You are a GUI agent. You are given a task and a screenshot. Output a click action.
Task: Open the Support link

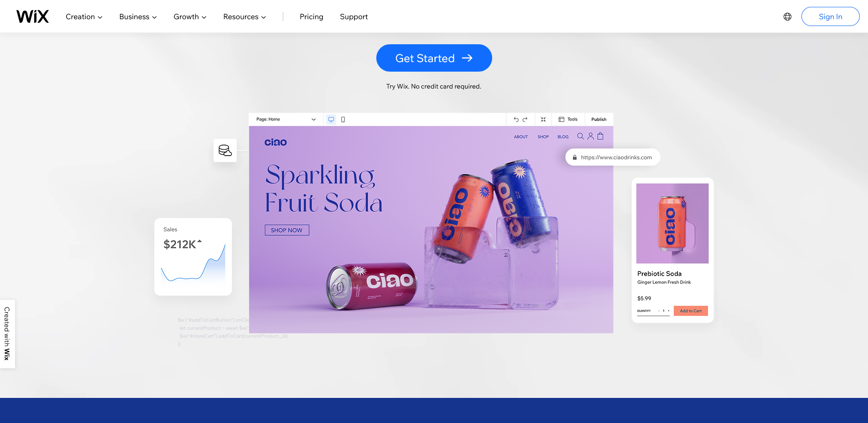pyautogui.click(x=353, y=17)
